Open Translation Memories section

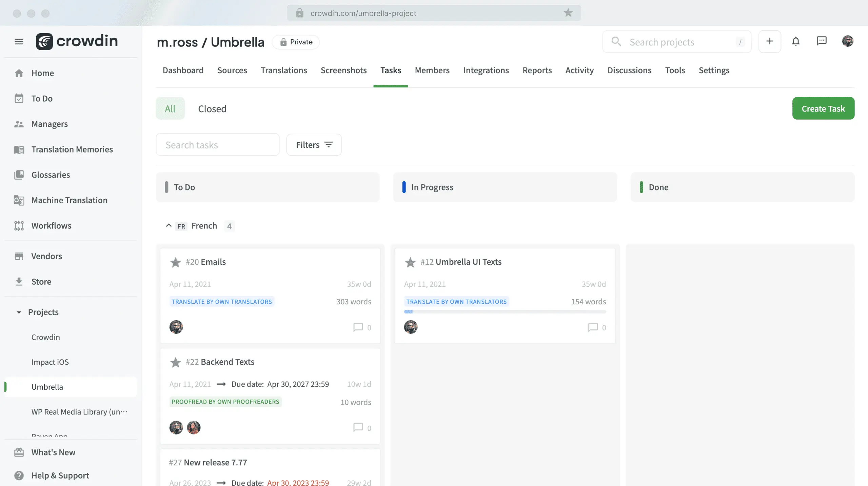[x=72, y=149]
